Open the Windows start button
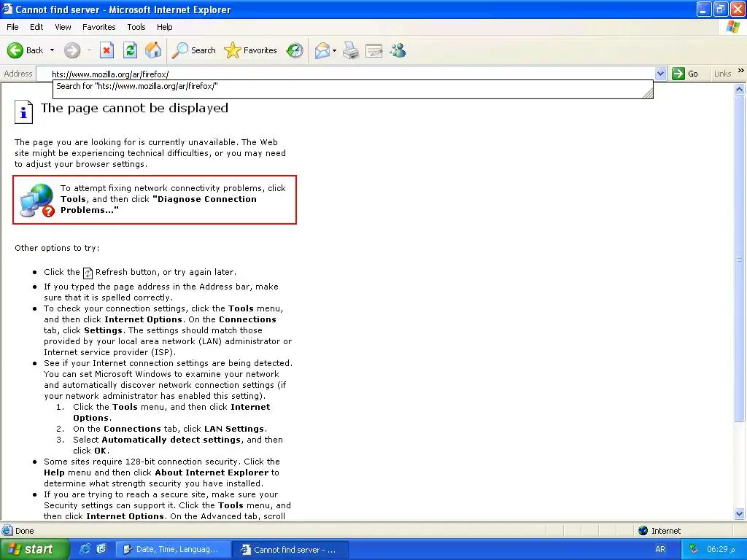 coord(34,550)
